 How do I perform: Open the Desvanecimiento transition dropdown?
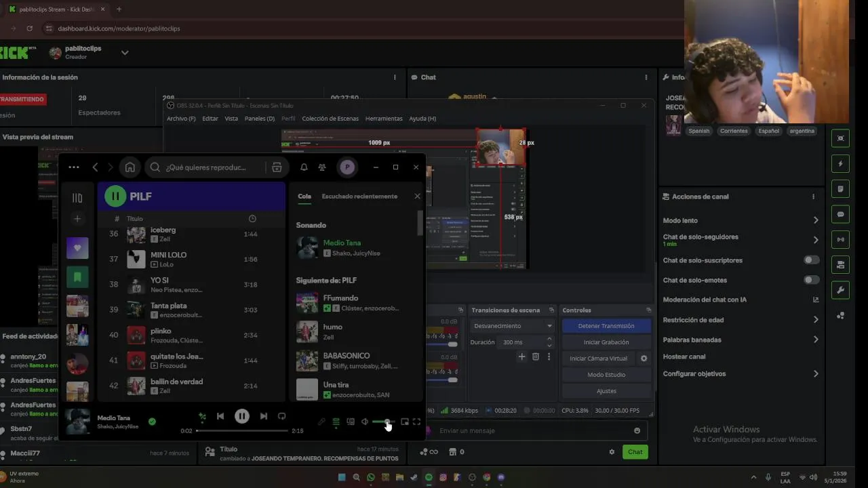(x=513, y=326)
